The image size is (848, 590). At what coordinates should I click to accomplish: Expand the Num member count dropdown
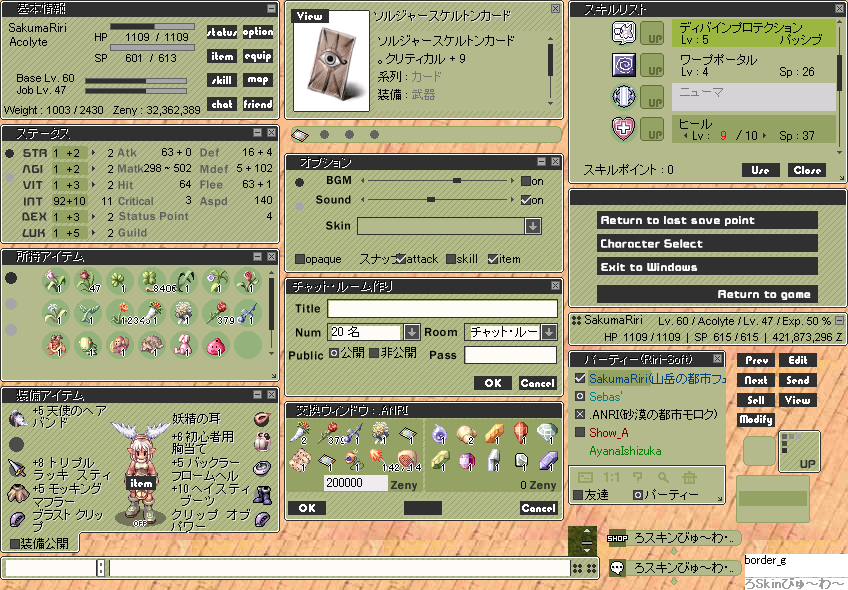point(411,332)
